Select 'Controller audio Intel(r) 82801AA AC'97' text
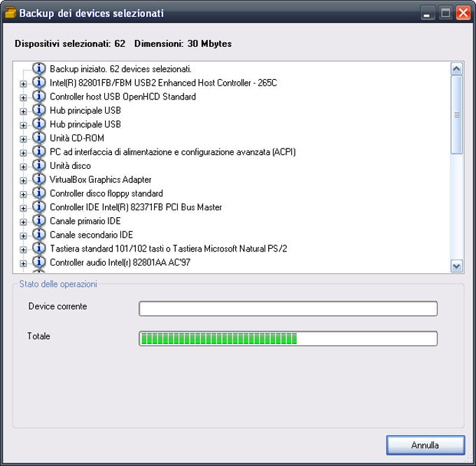 coord(120,262)
